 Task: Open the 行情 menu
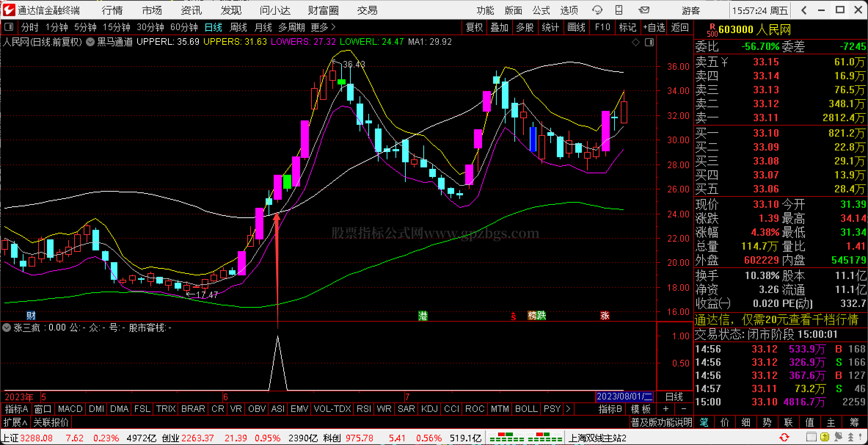[x=112, y=10]
